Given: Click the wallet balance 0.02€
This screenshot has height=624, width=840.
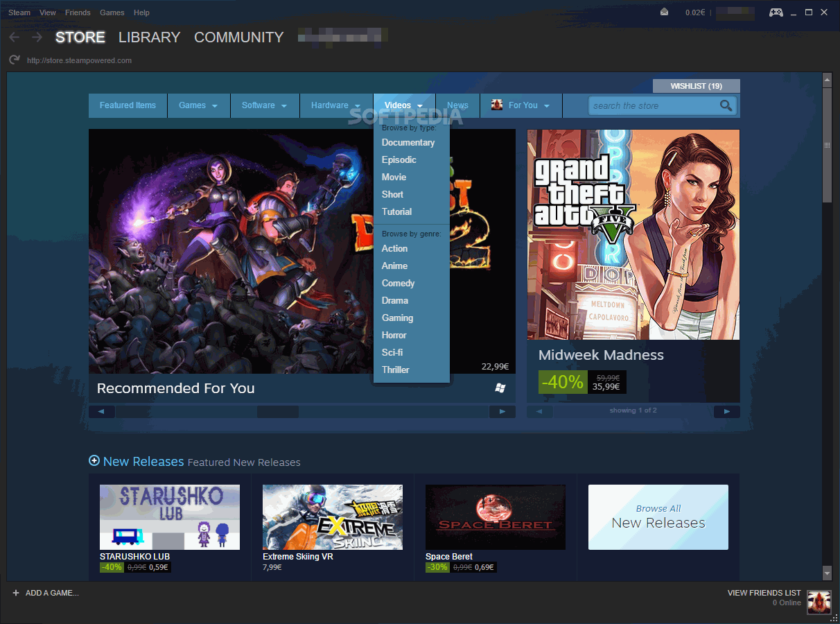Looking at the screenshot, I should point(694,12).
